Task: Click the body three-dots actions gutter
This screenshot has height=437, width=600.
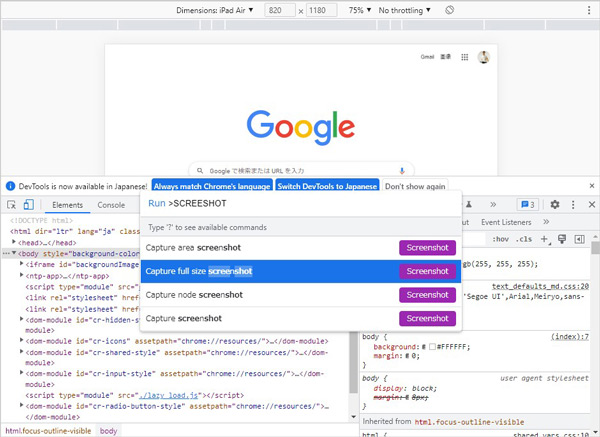Action: (6, 253)
